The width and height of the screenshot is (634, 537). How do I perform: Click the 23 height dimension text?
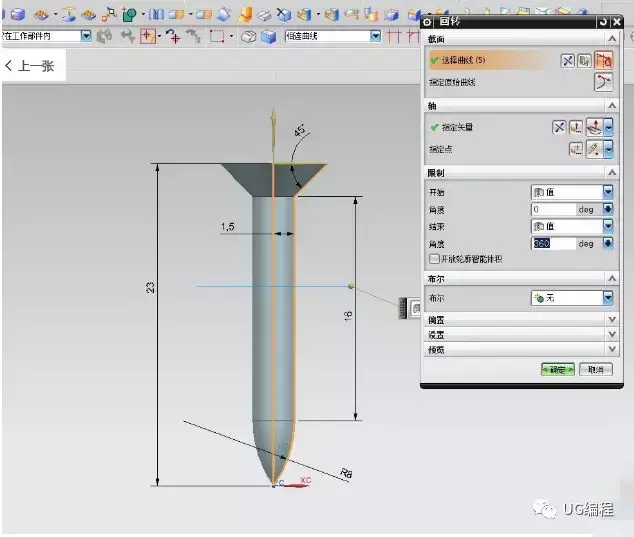pyautogui.click(x=150, y=288)
